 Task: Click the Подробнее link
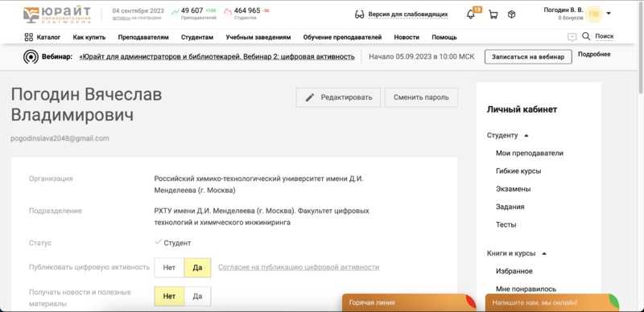coord(594,54)
